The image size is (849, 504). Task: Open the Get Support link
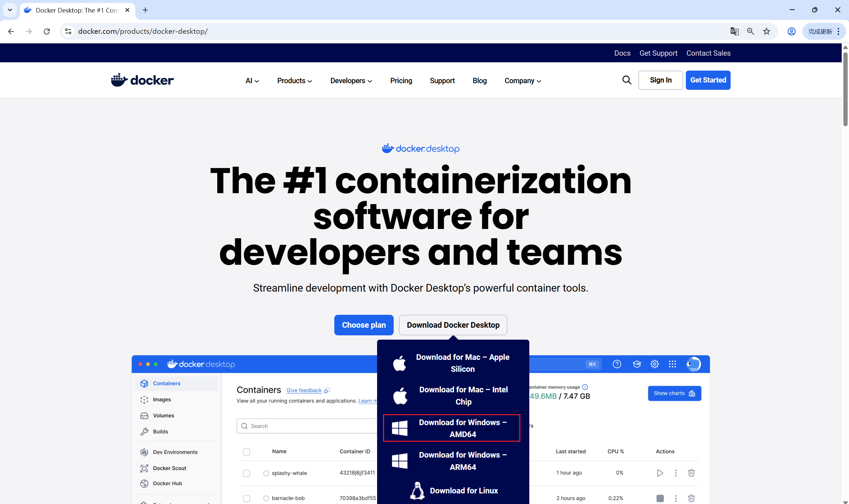(x=658, y=53)
